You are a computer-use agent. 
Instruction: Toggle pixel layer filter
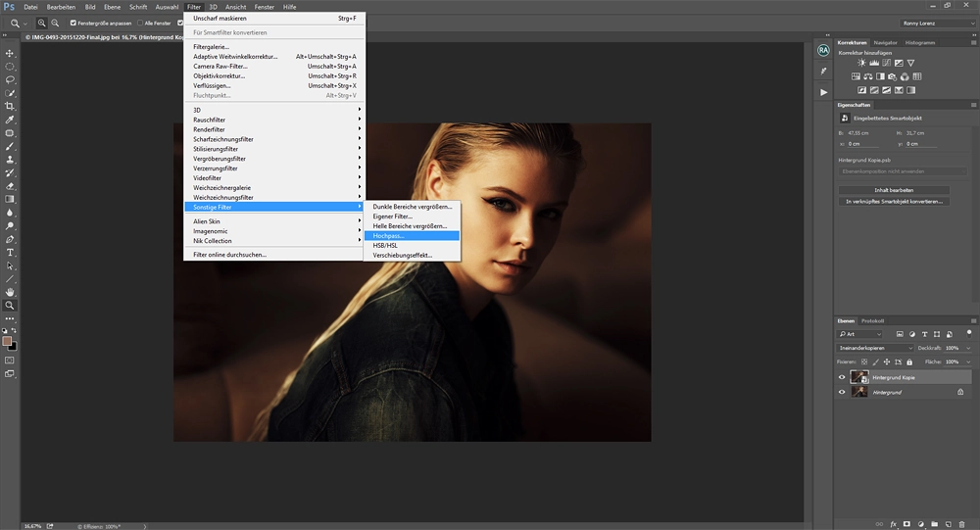900,334
